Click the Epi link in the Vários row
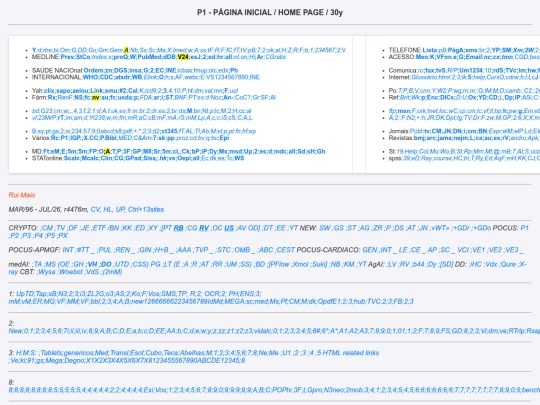540x405 pixels. 224,138
